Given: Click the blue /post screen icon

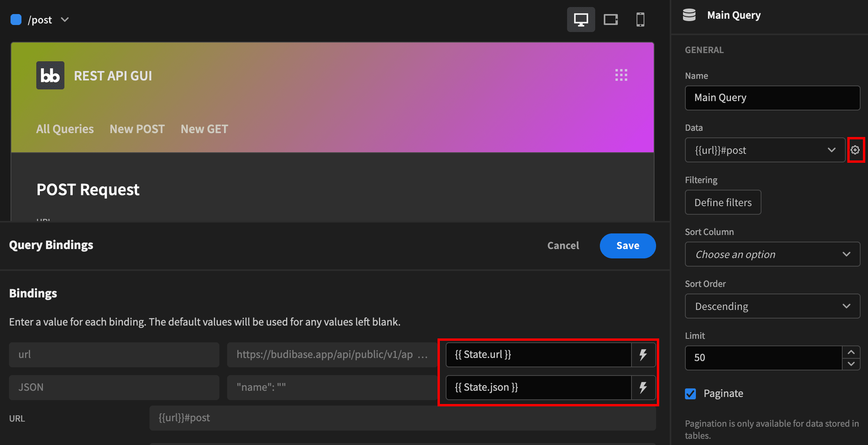Looking at the screenshot, I should [x=16, y=20].
